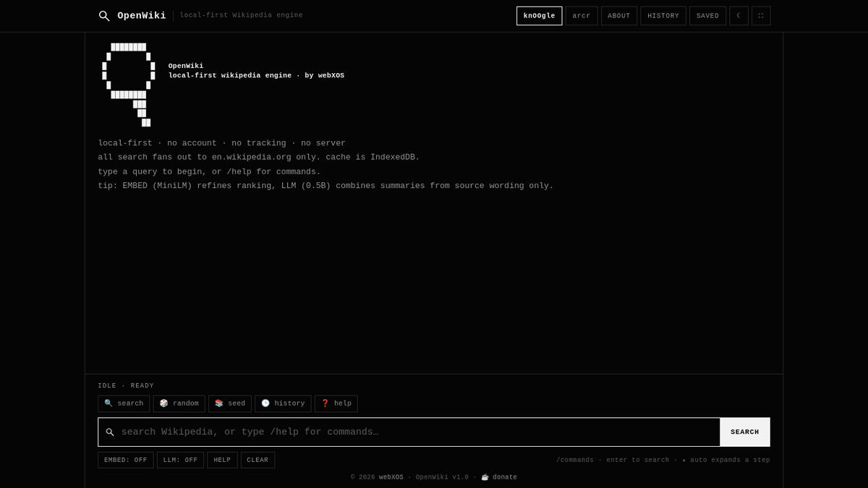Click the search quick-action chip

click(124, 403)
